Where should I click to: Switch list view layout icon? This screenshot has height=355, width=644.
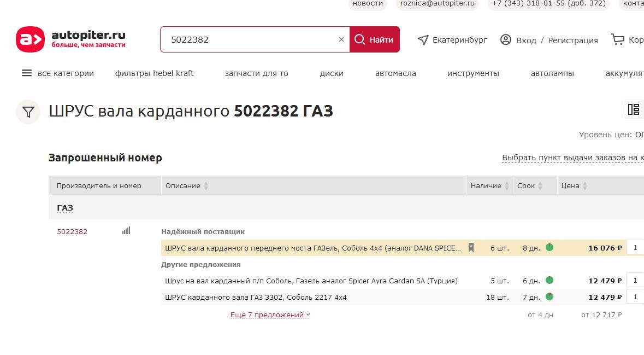[634, 109]
